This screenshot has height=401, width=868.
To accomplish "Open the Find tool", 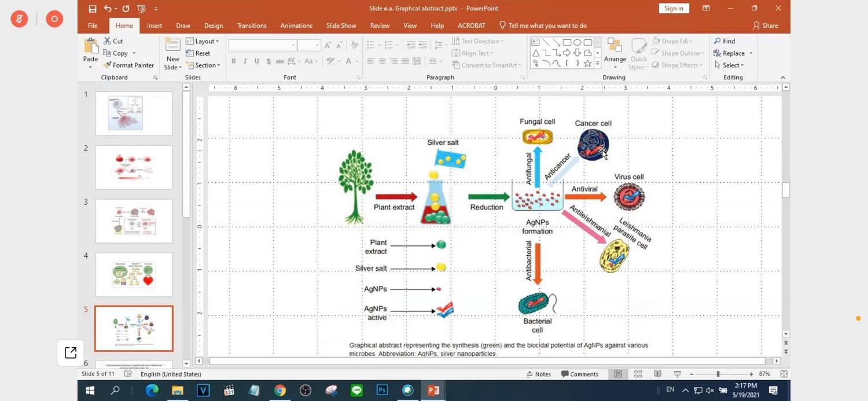I will tap(724, 41).
